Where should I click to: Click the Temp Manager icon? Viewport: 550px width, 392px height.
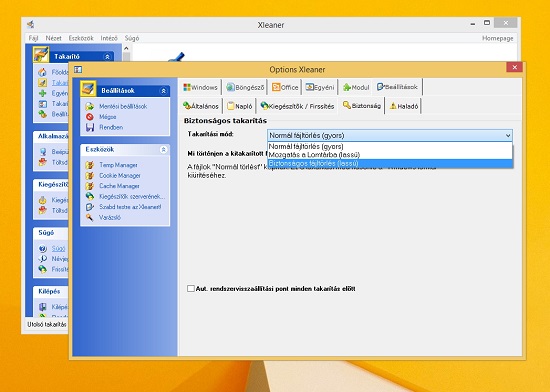click(x=90, y=165)
